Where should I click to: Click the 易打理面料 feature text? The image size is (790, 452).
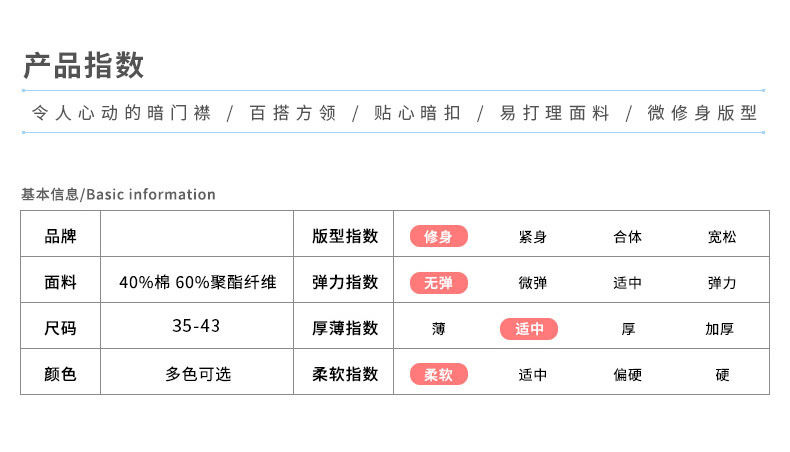coord(554,113)
